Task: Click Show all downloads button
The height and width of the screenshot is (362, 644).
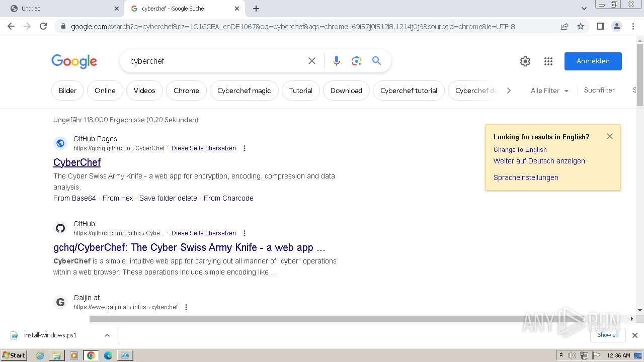Action: (x=608, y=335)
